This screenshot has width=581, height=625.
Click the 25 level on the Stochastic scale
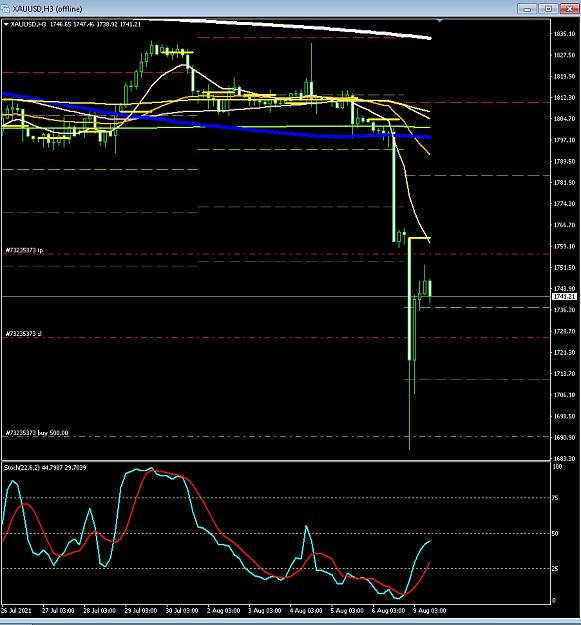coord(555,569)
